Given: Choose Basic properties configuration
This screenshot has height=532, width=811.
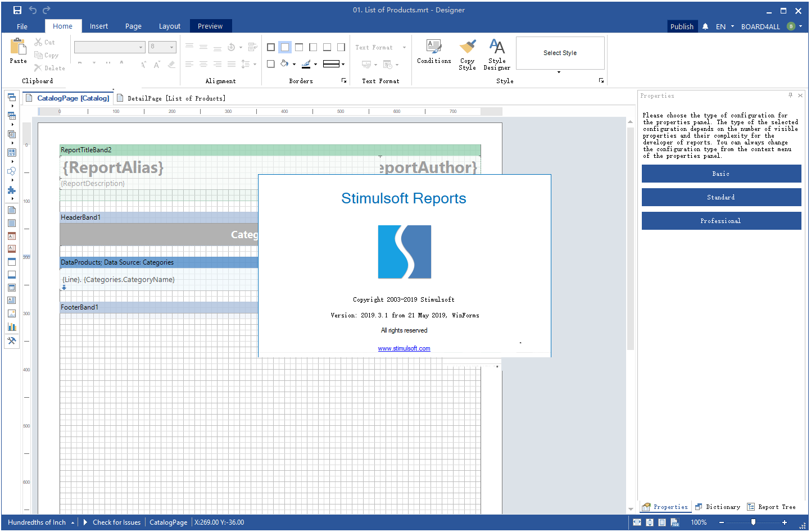Looking at the screenshot, I should (721, 174).
